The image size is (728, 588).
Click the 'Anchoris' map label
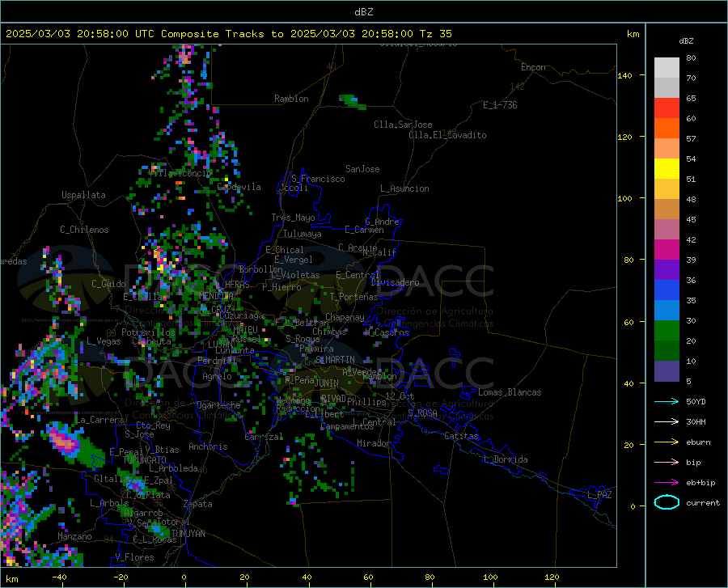coord(208,446)
